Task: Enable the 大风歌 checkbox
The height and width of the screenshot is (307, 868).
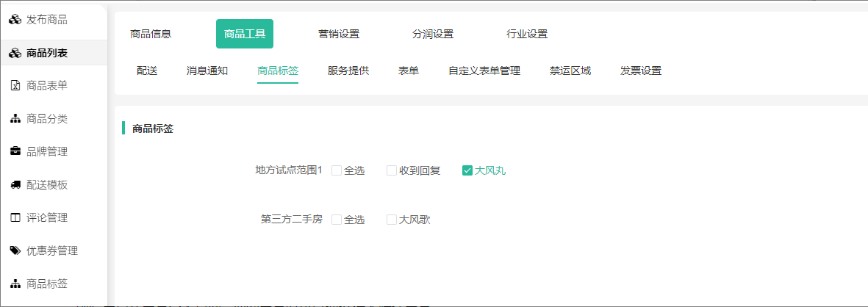Action: click(x=392, y=220)
